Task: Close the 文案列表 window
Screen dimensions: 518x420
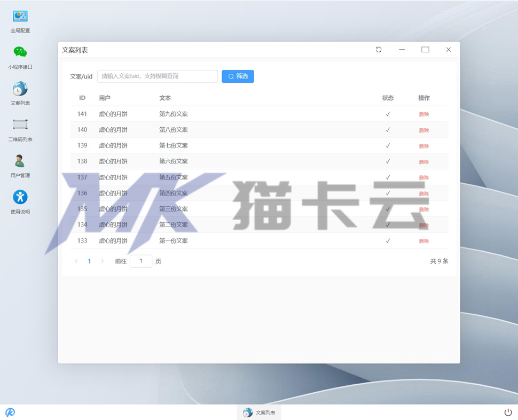Action: point(448,50)
